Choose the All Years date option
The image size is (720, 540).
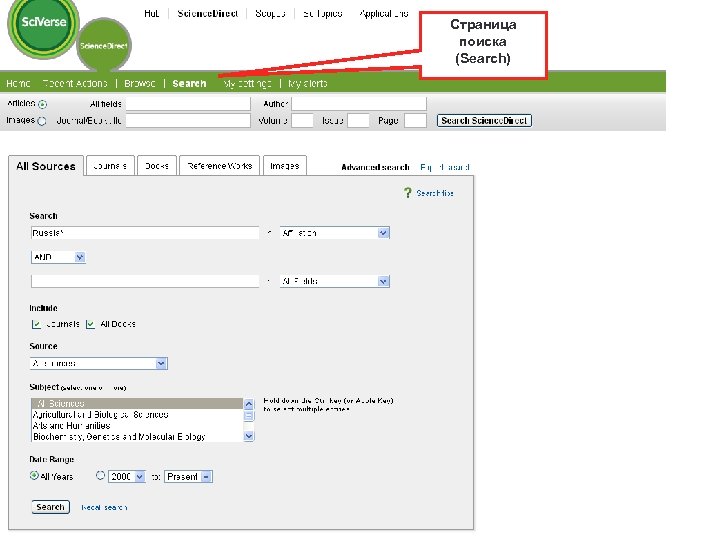click(34, 476)
